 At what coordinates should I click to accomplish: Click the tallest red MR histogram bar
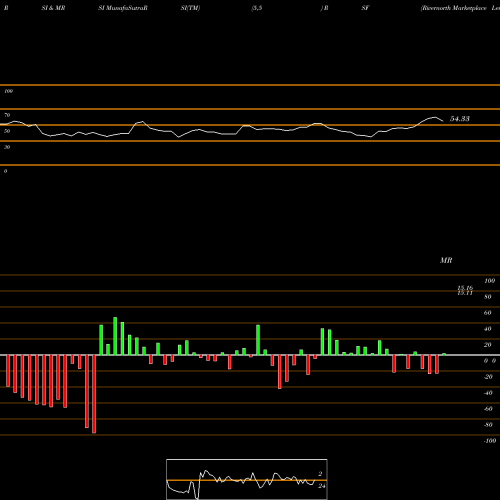pyautogui.click(x=94, y=394)
